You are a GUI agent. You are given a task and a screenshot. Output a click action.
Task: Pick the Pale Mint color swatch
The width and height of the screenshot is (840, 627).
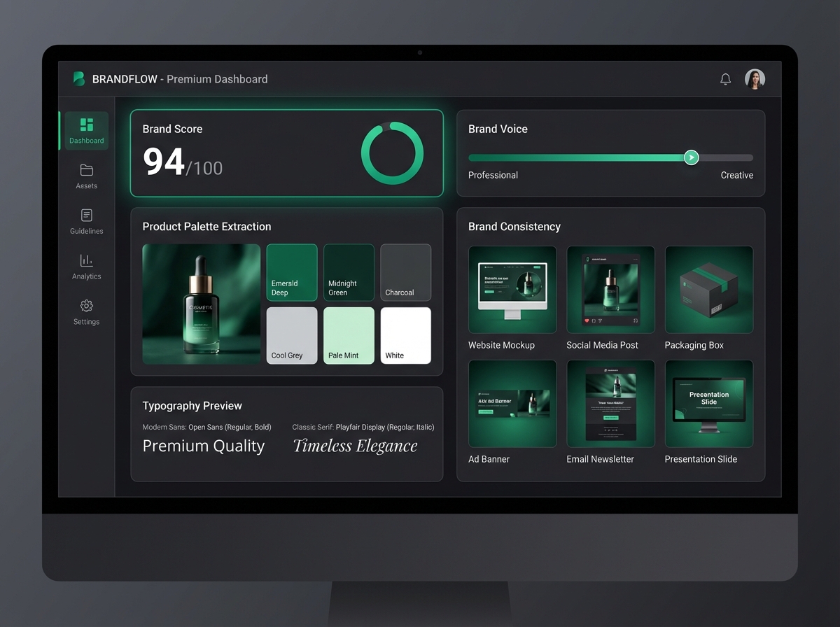[x=349, y=335]
